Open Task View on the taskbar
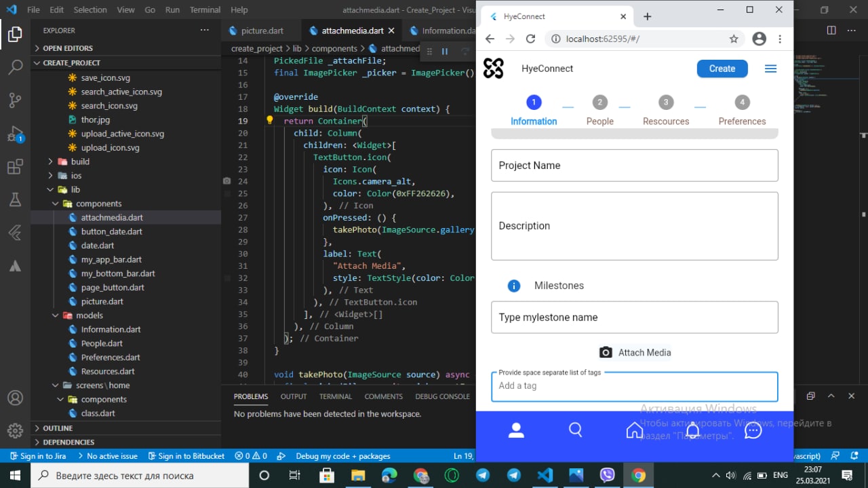 point(295,475)
